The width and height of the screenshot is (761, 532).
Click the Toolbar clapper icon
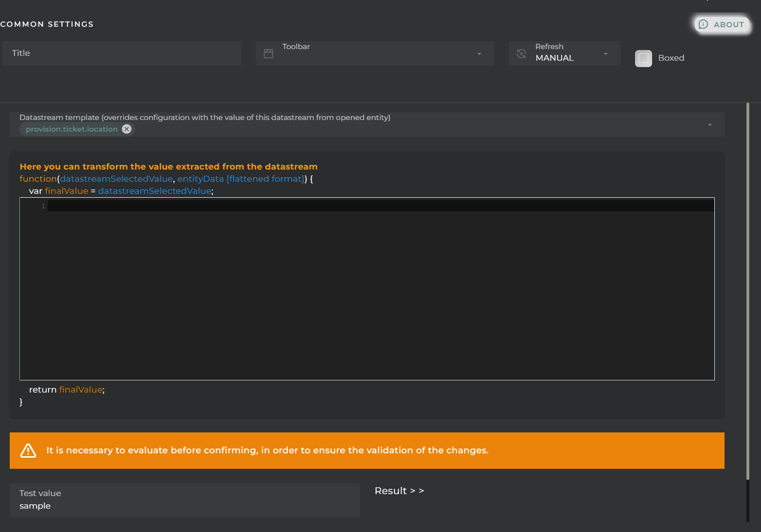point(268,54)
